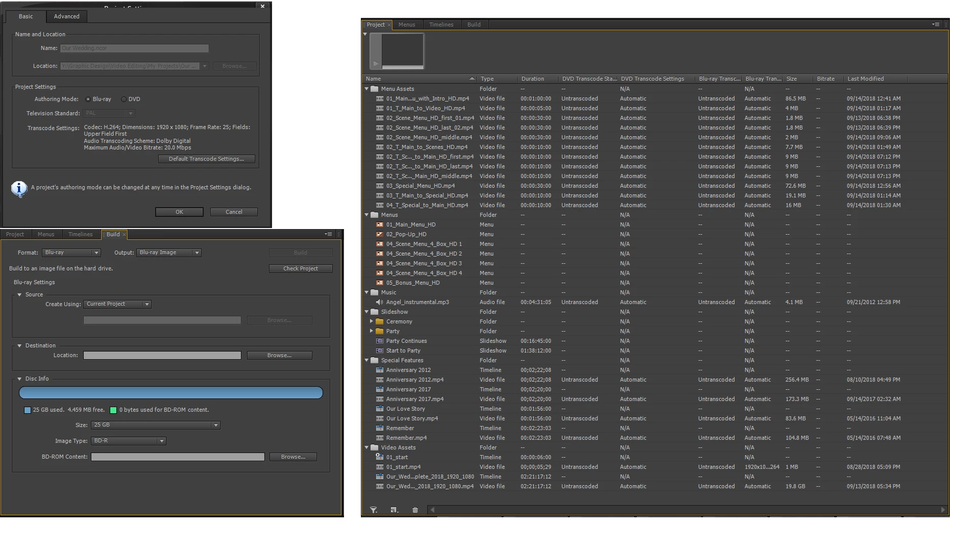
Task: Click the Destination Location input field
Action: 162,356
